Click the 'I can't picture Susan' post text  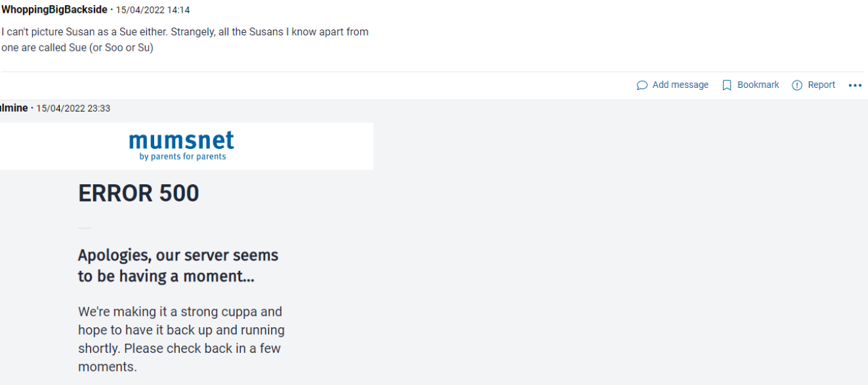[x=185, y=31]
